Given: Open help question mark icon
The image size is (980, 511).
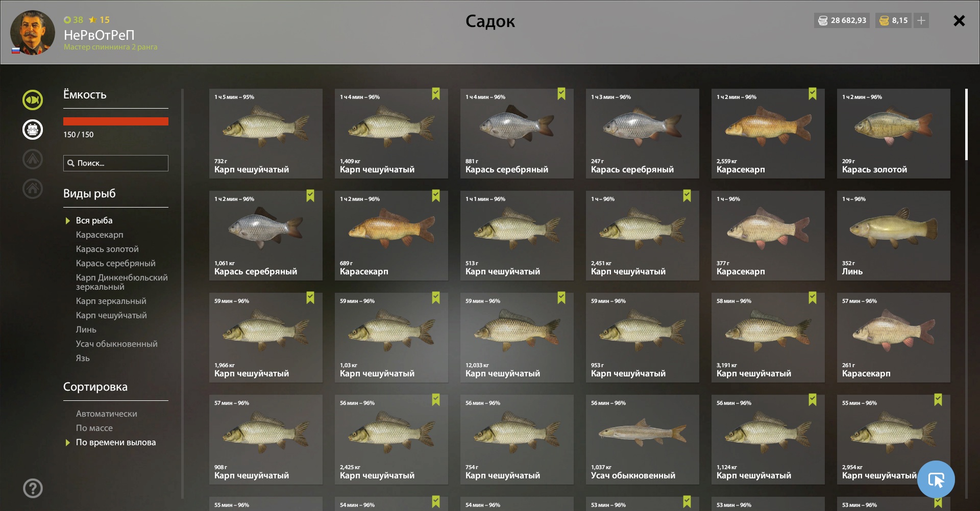Looking at the screenshot, I should click(x=33, y=488).
